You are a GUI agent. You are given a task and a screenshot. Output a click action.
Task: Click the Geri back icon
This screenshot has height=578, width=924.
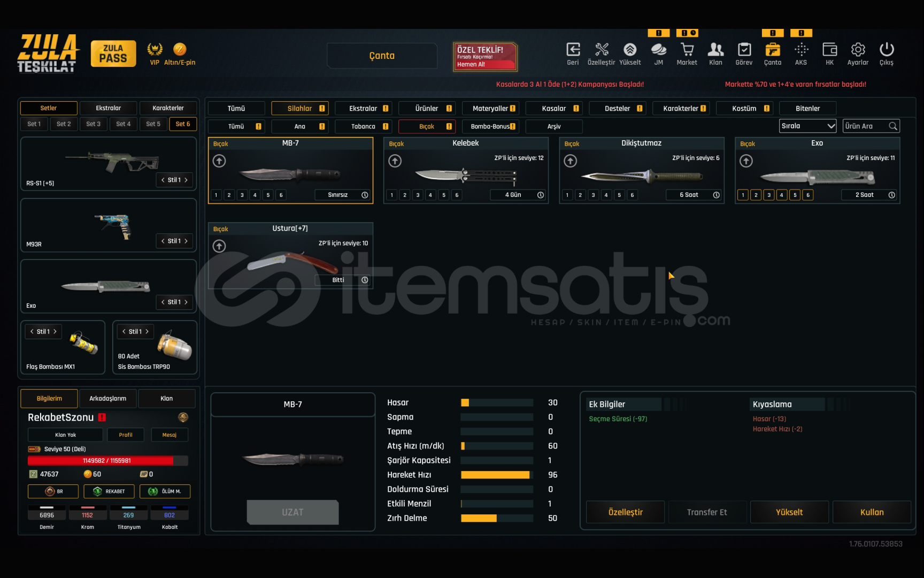573,49
